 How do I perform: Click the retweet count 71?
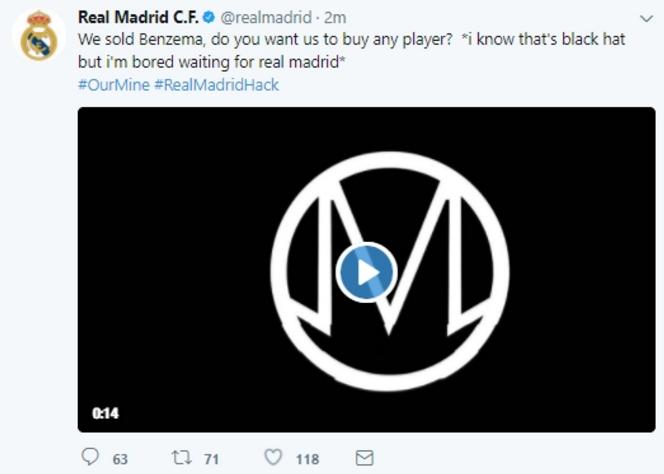(210, 459)
